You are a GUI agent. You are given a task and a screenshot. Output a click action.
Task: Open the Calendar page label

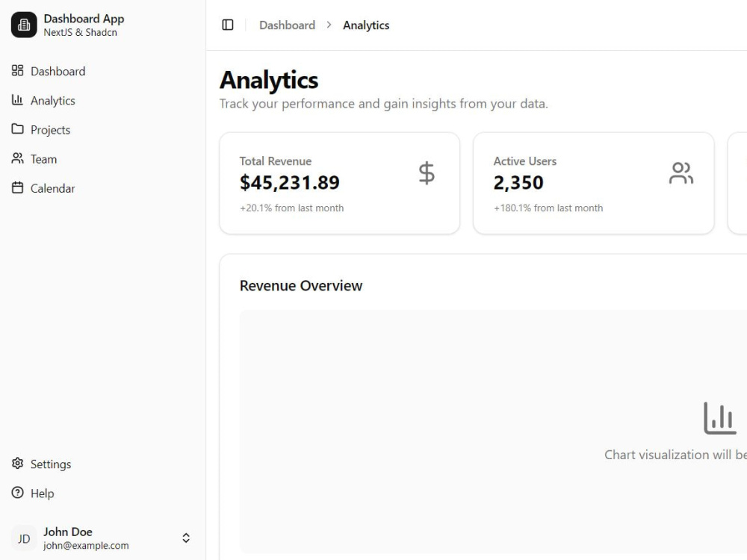[53, 189]
